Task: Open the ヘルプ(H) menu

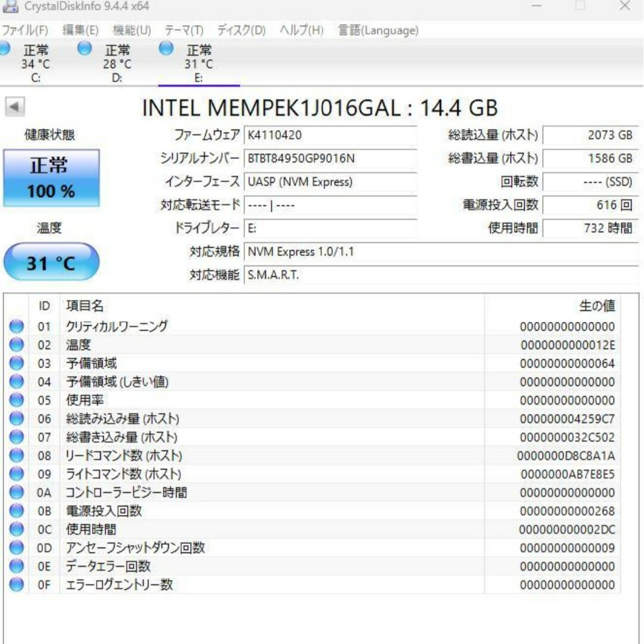Action: 301,30
